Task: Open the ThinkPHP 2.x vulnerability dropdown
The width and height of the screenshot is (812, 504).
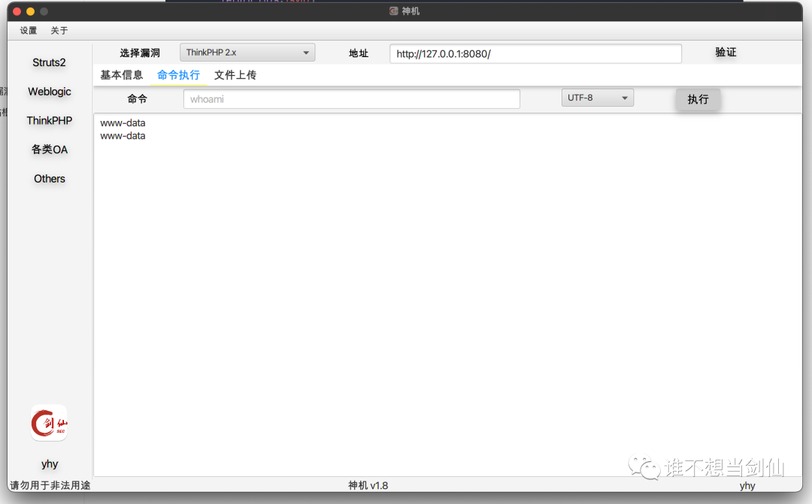Action: (247, 53)
